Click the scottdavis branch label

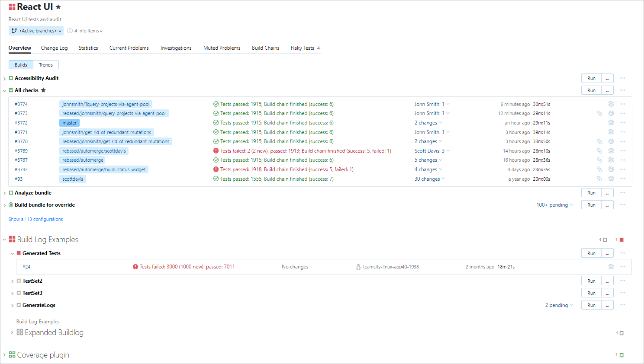(x=73, y=179)
